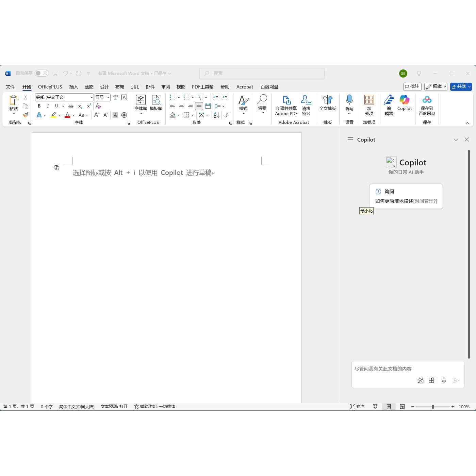Show or hide paragraph marks

227,115
